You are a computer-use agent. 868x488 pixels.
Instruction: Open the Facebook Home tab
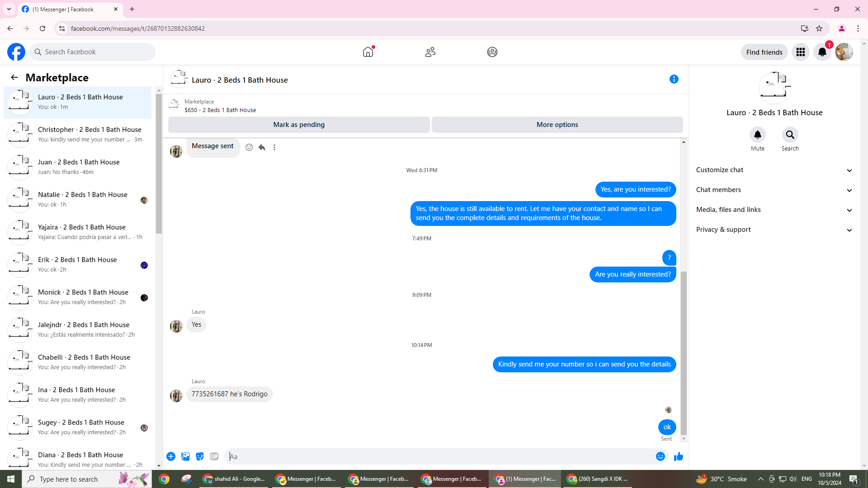click(x=368, y=52)
